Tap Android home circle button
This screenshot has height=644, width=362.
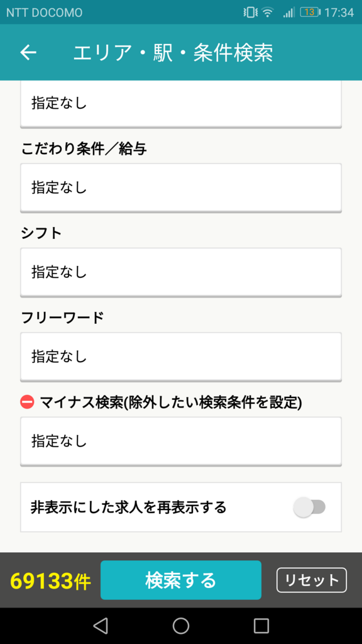180,626
